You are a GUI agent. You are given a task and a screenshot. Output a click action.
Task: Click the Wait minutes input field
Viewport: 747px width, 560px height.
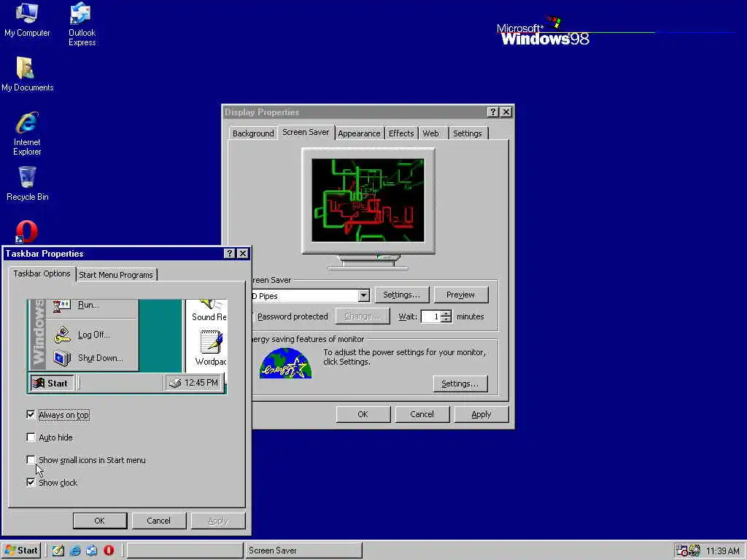pyautogui.click(x=430, y=316)
